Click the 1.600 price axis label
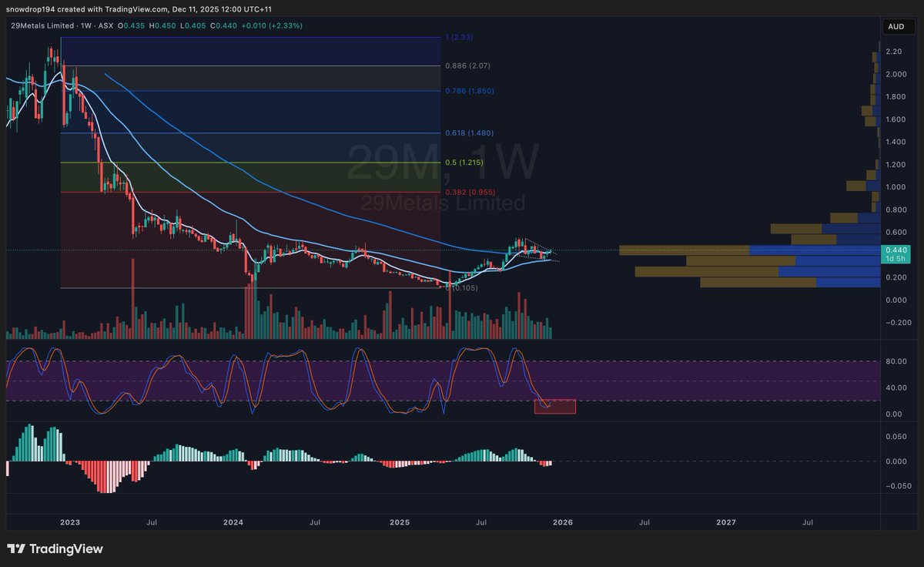Image resolution: width=924 pixels, height=567 pixels. click(896, 119)
